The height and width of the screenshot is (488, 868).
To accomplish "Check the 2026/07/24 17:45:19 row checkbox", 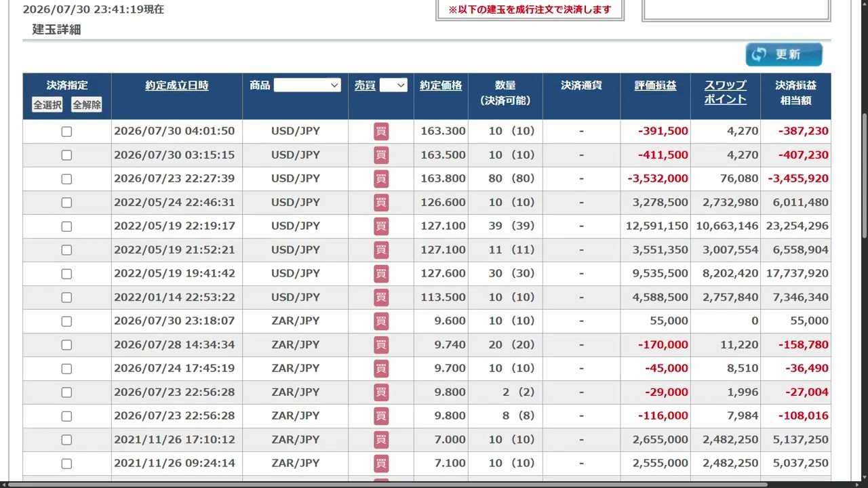I will pos(66,369).
